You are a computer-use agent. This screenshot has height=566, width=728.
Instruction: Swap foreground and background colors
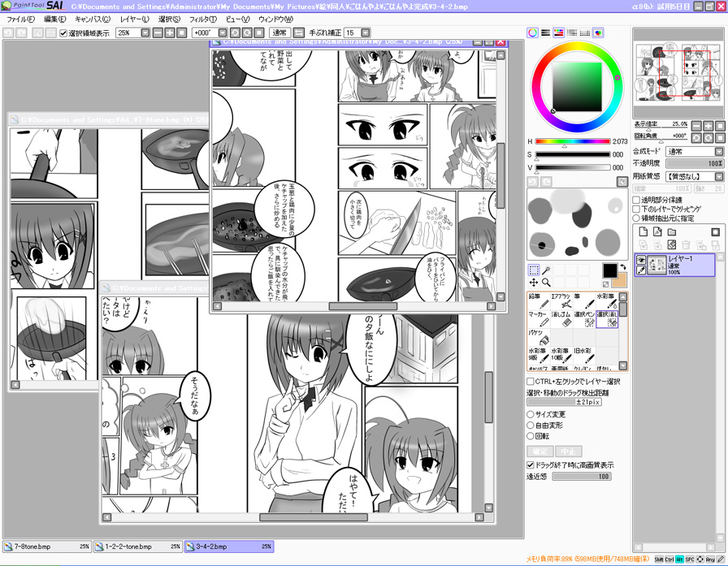[x=622, y=268]
